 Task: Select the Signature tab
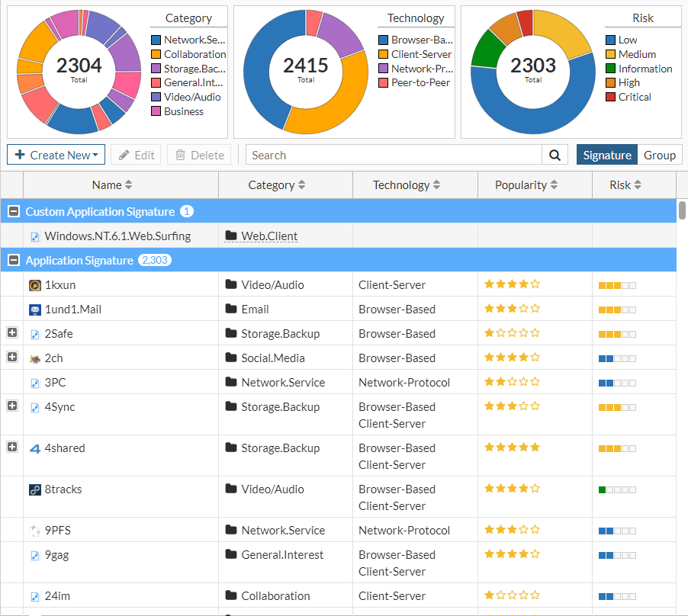606,154
